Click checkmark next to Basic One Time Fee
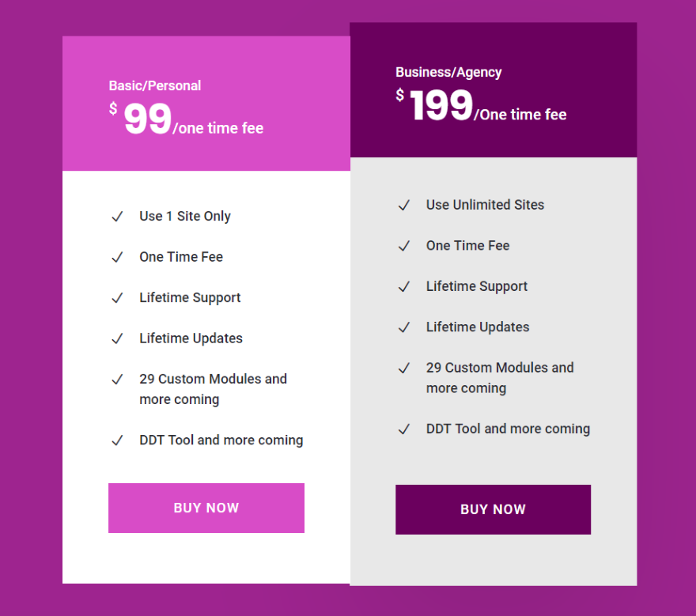This screenshot has height=616, width=696. tap(117, 257)
